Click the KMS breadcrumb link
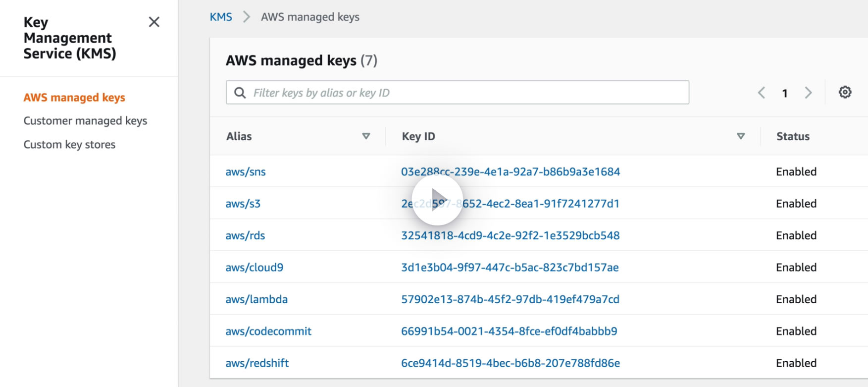Viewport: 868px width, 387px height. [221, 17]
